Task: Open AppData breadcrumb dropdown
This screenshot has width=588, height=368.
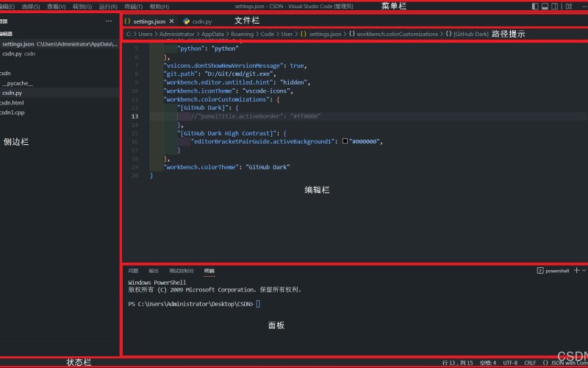Action: [x=212, y=34]
